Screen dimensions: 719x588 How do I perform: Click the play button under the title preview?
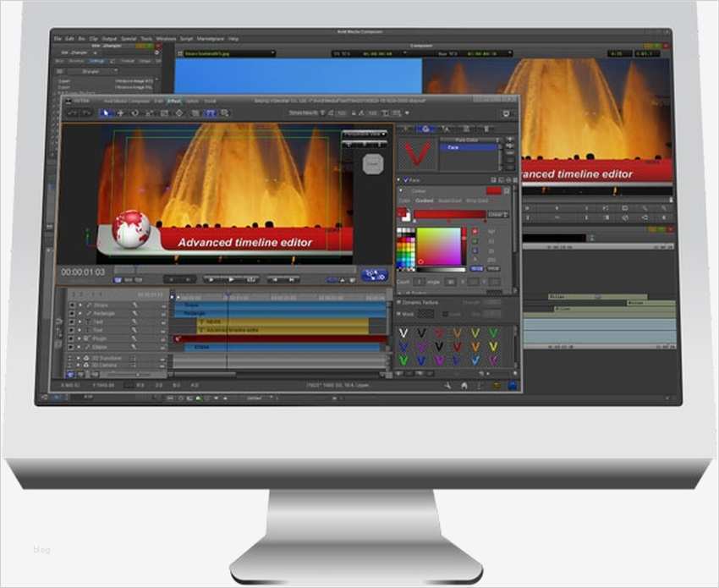(x=230, y=279)
